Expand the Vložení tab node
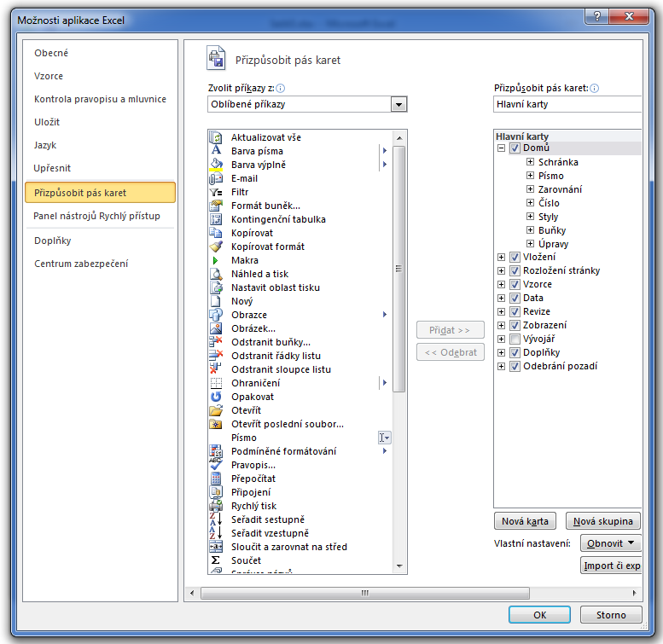The height and width of the screenshot is (644, 663). pos(501,257)
